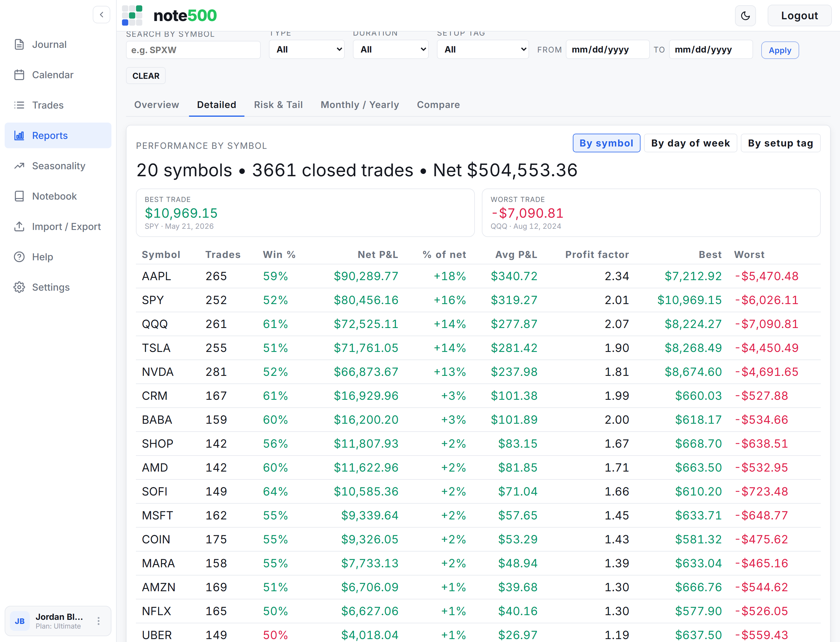Click the UBER 50% win rate
Screen dimensions: 840x642
click(275, 635)
